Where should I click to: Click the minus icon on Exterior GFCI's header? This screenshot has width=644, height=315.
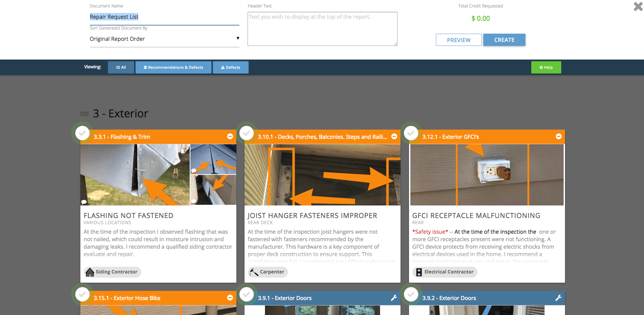click(x=559, y=136)
